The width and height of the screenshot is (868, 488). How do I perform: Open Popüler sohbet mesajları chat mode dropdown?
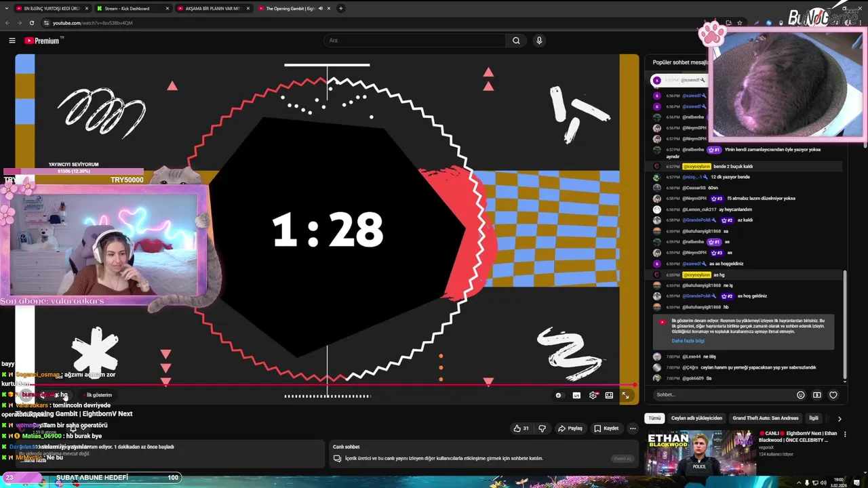click(680, 62)
